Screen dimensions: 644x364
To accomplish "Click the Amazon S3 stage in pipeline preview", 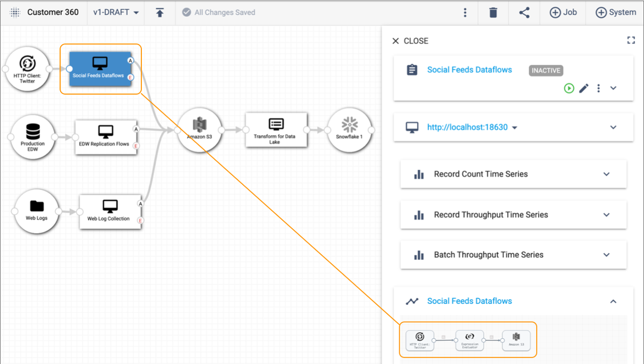I will [517, 341].
